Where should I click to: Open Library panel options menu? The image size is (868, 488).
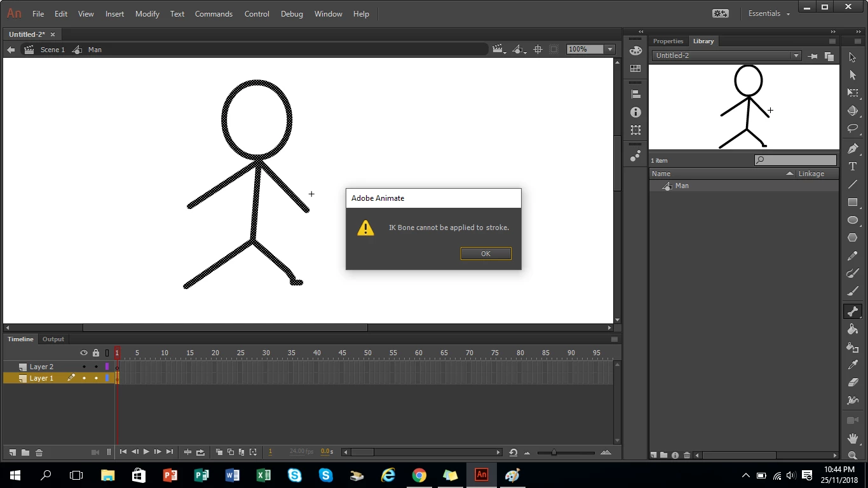[832, 41]
